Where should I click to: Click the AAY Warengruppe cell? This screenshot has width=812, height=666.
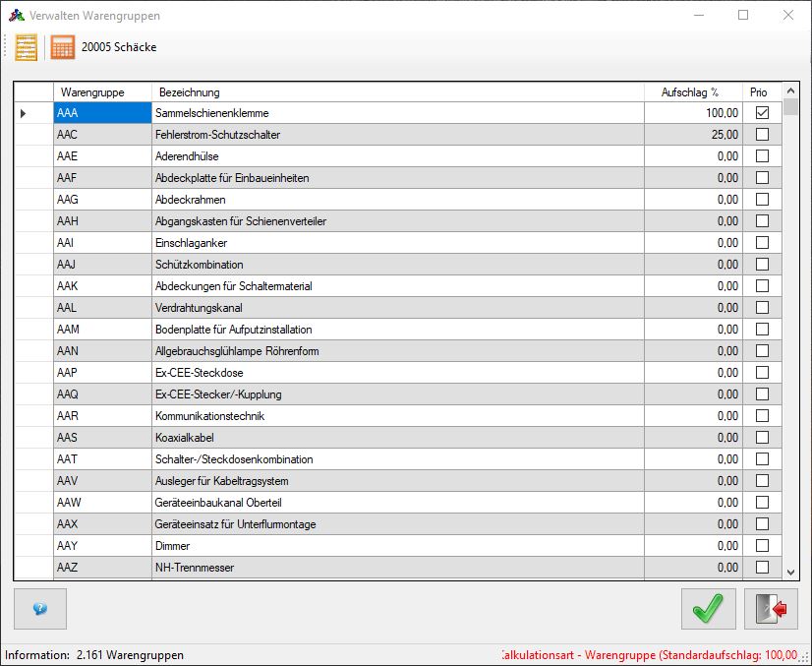click(102, 546)
